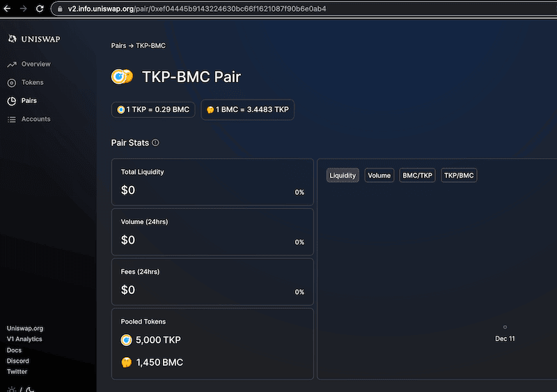Click the Pair Stats heading
The image size is (557, 392).
coord(130,143)
